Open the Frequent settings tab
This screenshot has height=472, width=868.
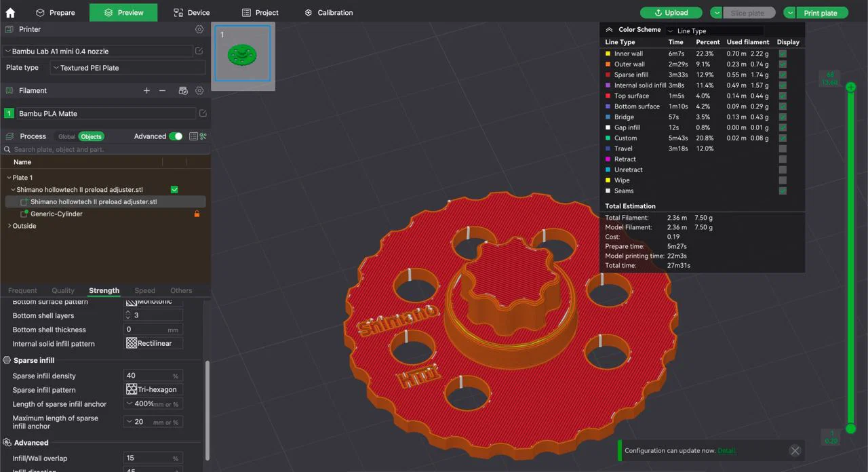[x=22, y=290]
